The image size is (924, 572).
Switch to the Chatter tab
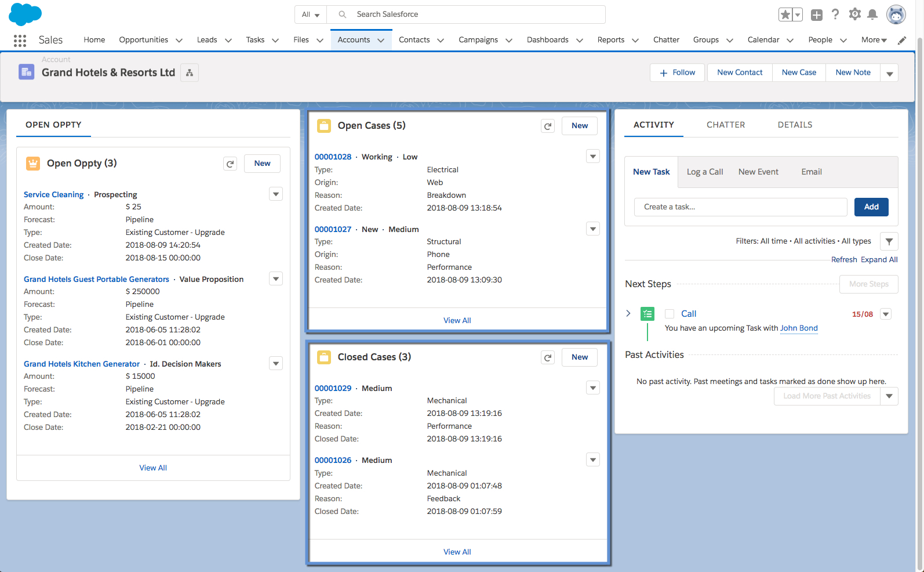726,125
